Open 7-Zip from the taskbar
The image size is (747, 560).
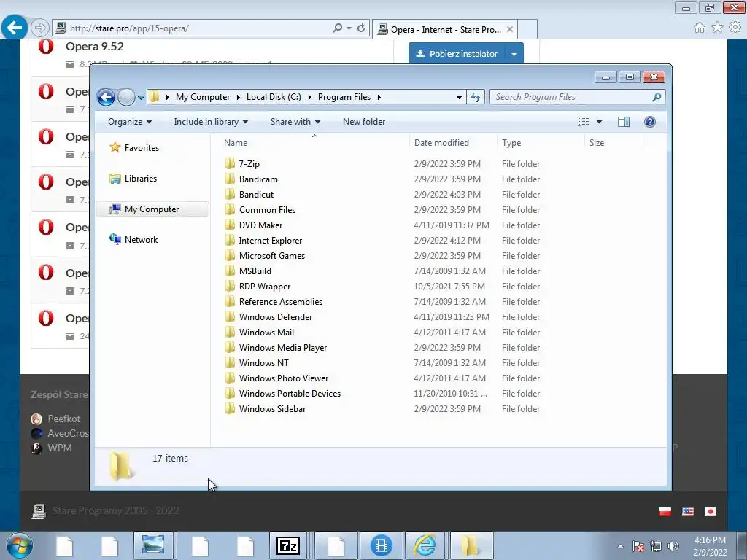pyautogui.click(x=287, y=545)
